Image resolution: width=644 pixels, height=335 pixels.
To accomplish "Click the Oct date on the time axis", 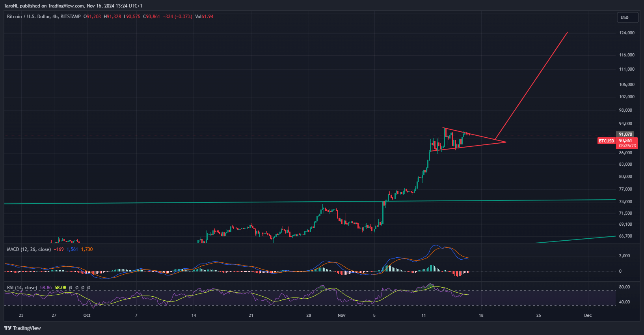I will pyautogui.click(x=87, y=315).
